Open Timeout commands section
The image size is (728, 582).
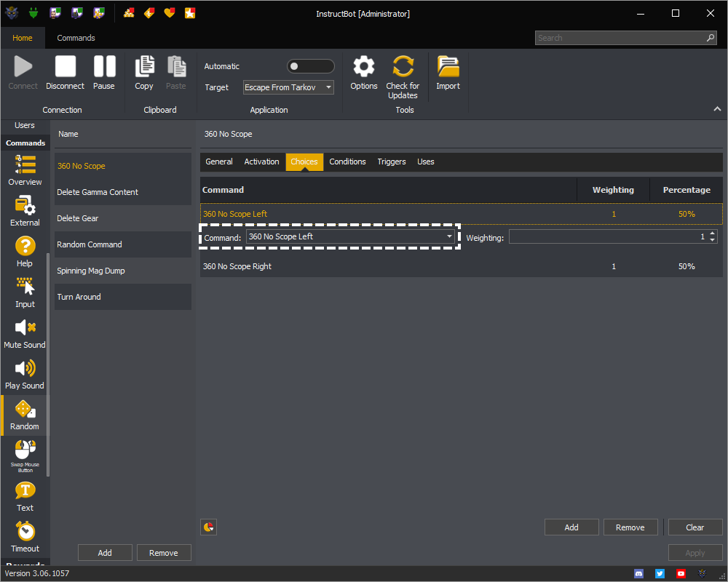point(25,537)
